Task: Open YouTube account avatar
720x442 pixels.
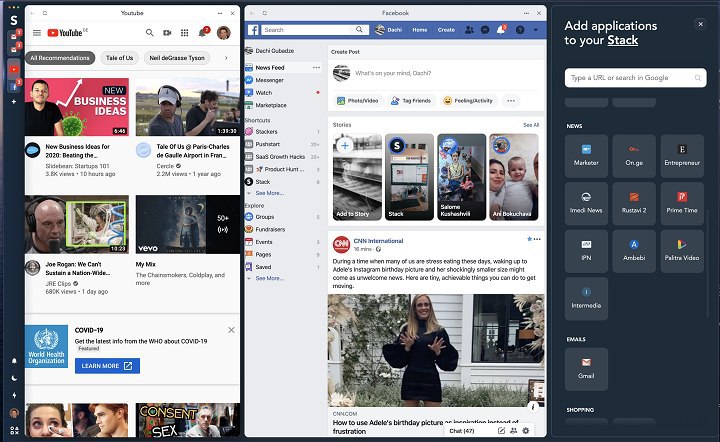Action: pyautogui.click(x=224, y=33)
